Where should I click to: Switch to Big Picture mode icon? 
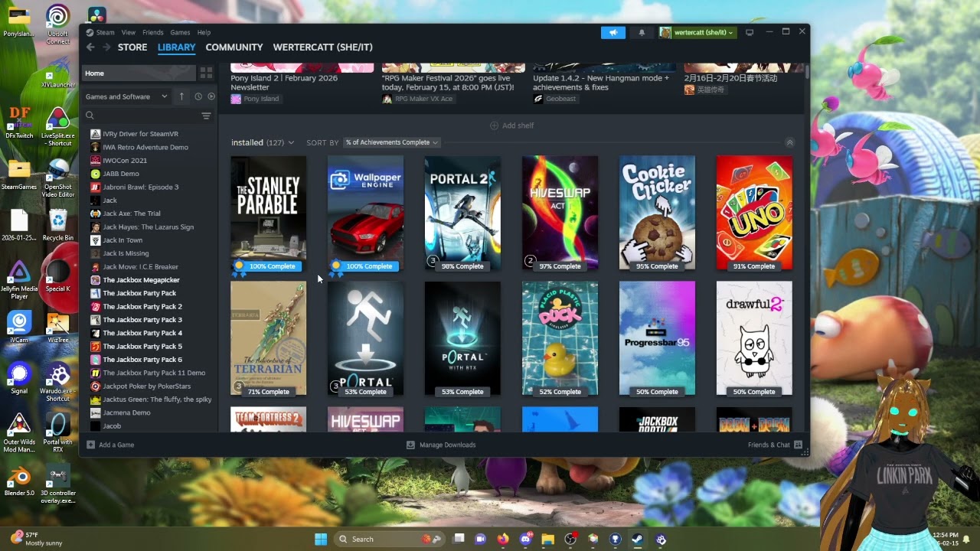pyautogui.click(x=750, y=32)
